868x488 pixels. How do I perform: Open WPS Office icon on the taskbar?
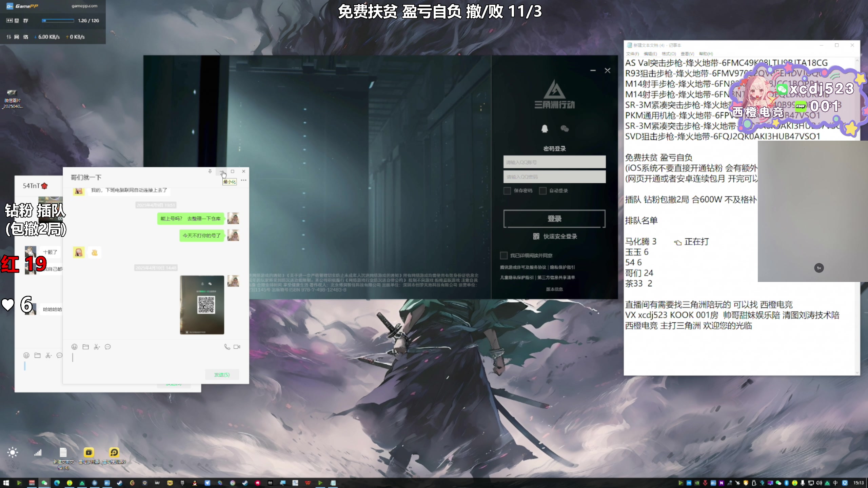pyautogui.click(x=308, y=483)
